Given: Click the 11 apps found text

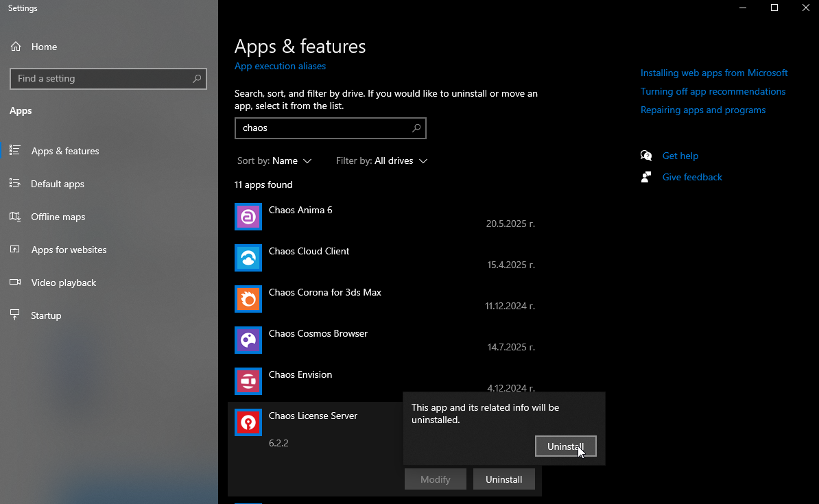Looking at the screenshot, I should [x=263, y=185].
